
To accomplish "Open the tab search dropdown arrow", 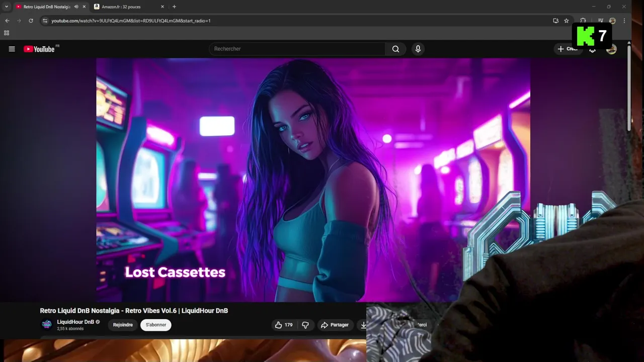I will [x=7, y=7].
